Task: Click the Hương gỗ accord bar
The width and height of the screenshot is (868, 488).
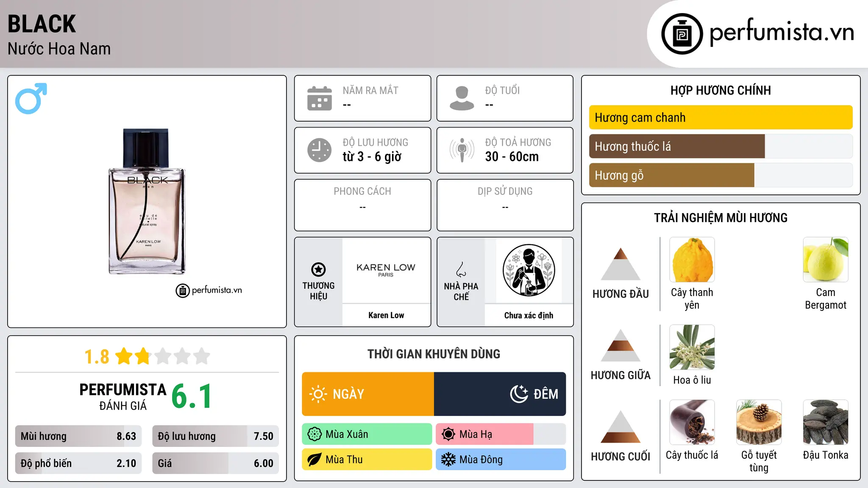Action: coord(721,175)
